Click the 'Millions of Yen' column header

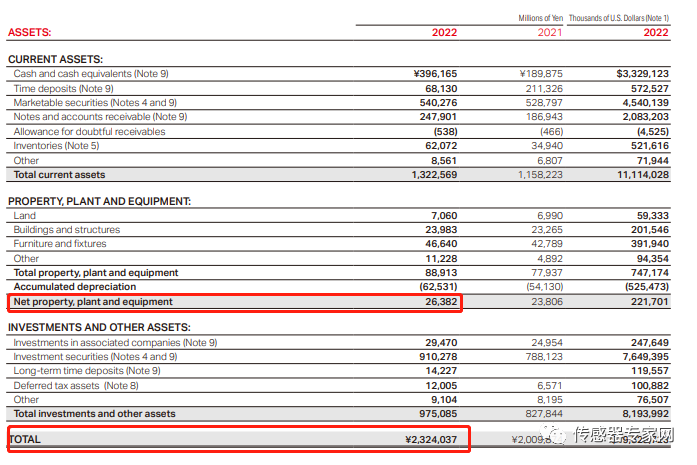541,18
